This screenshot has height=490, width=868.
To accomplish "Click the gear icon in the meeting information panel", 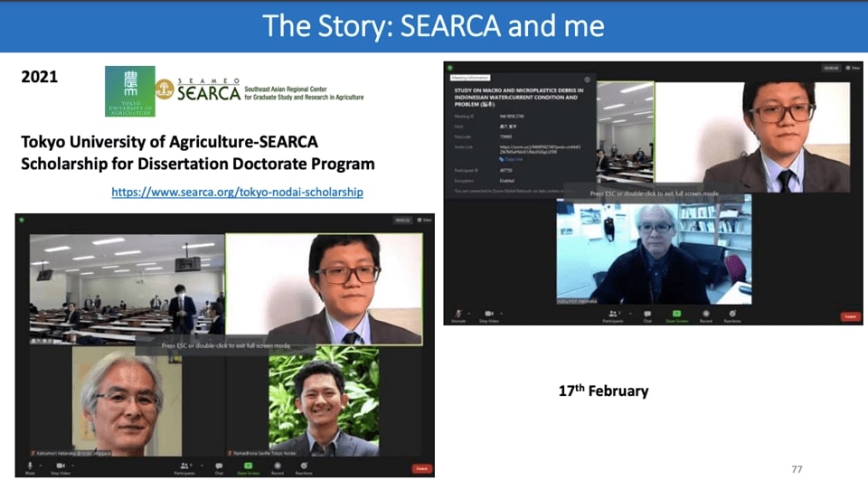I will [587, 80].
